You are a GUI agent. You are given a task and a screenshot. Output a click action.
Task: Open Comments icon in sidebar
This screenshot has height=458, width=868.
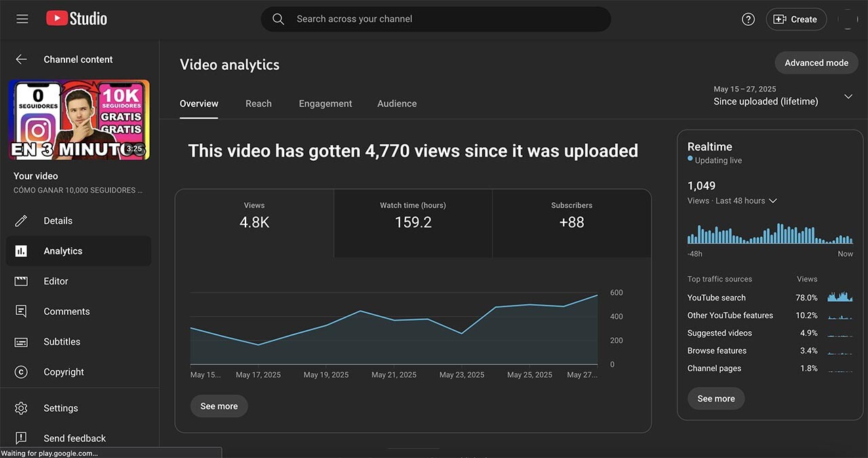point(22,311)
